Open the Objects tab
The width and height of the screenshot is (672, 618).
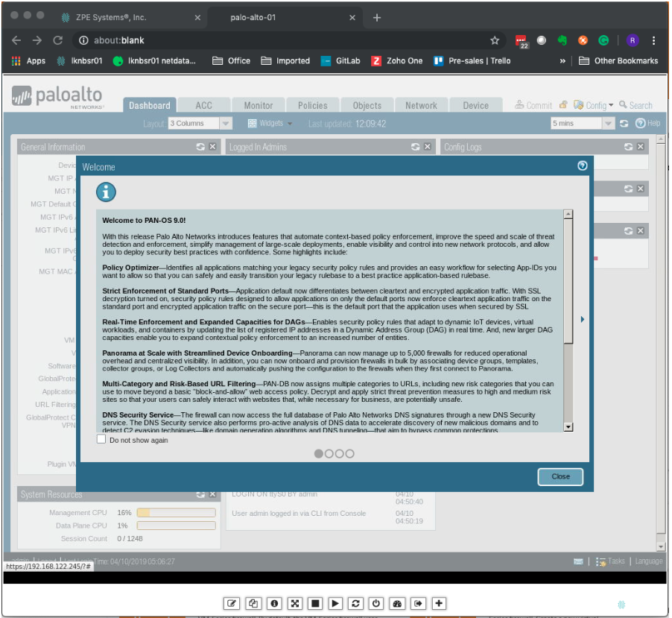click(367, 106)
